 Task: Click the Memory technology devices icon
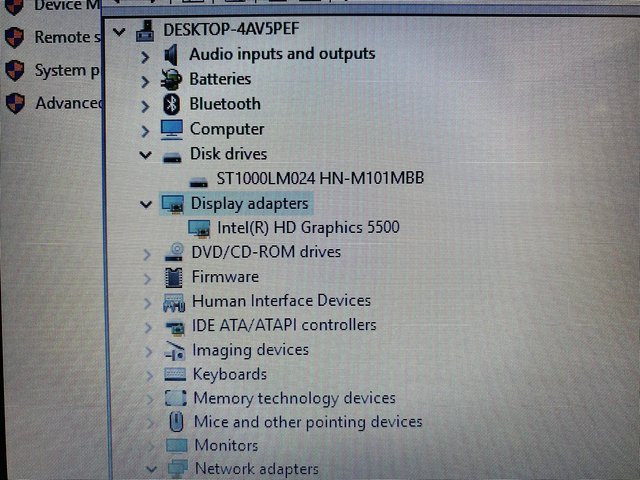pos(176,398)
